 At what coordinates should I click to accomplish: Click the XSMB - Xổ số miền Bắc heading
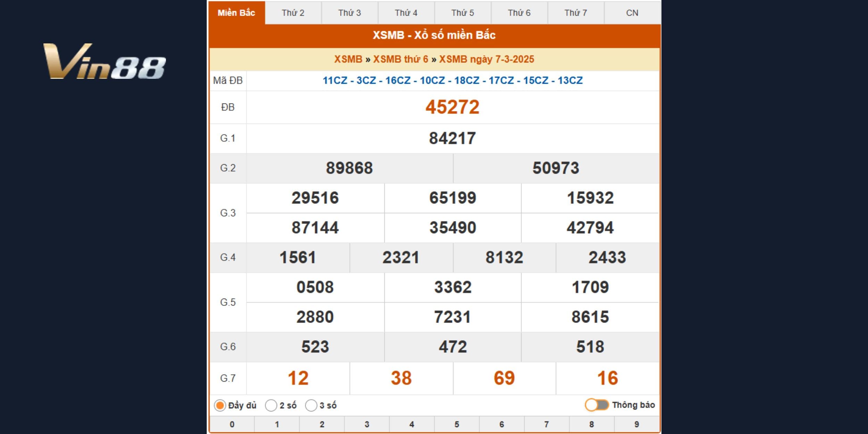[434, 35]
